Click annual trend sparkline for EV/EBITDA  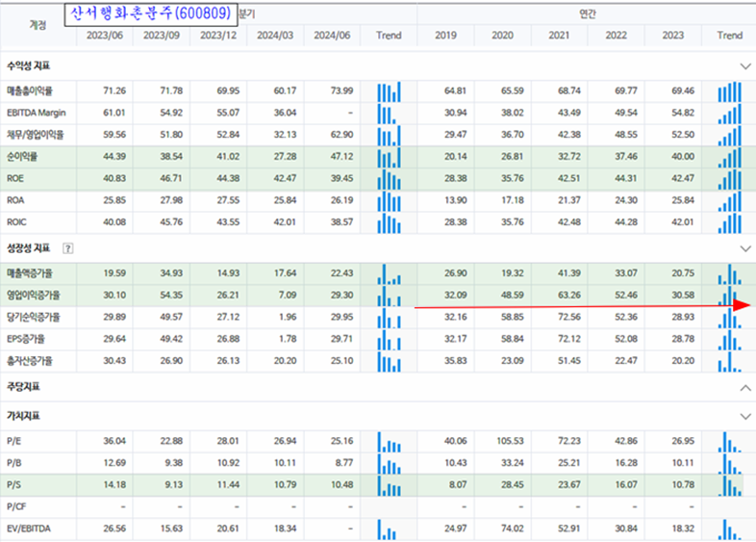tap(729, 529)
